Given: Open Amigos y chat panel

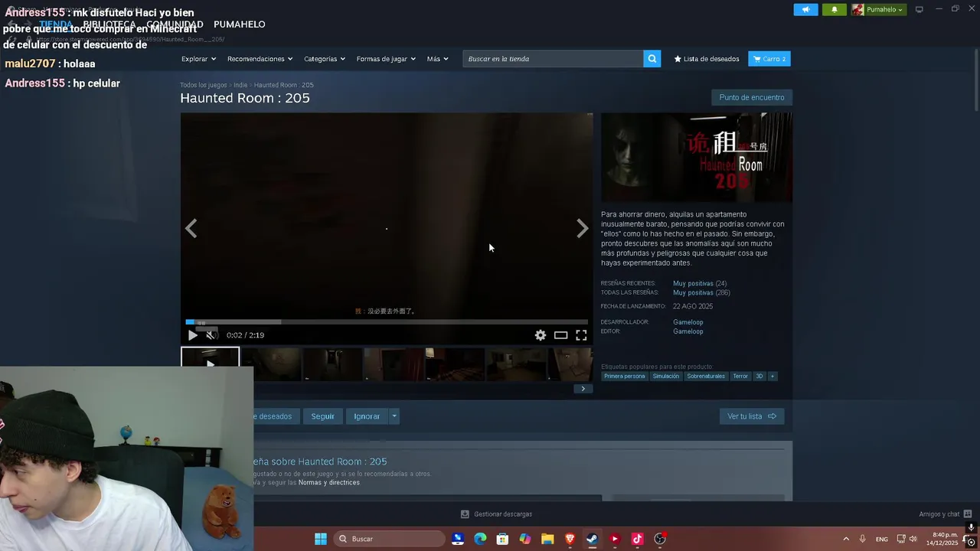Looking at the screenshot, I should [x=946, y=514].
